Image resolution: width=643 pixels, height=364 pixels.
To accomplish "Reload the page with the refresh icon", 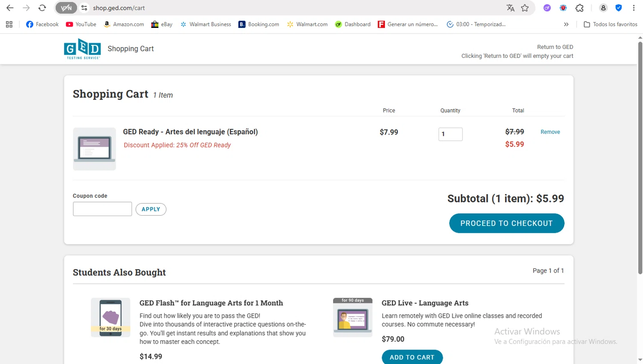I will click(42, 8).
